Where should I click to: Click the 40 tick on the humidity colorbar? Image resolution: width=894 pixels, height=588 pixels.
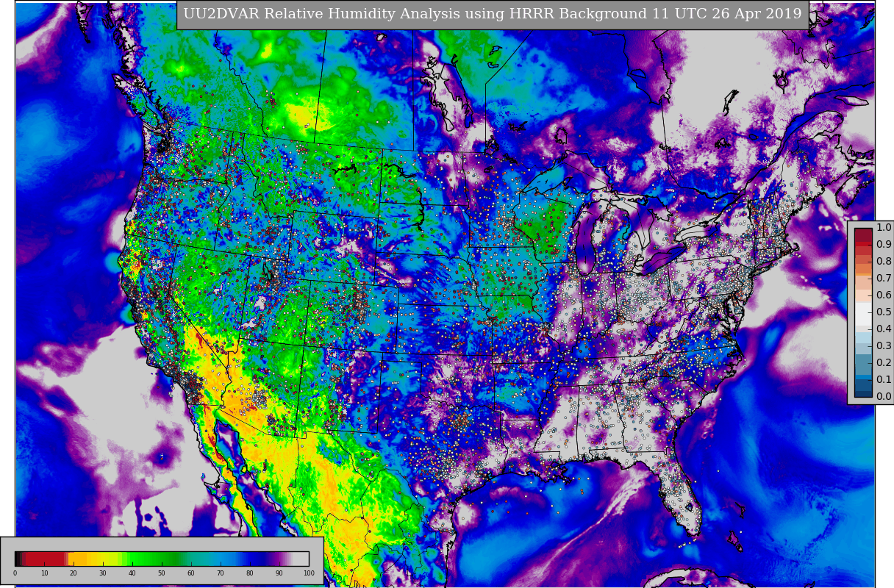pyautogui.click(x=132, y=573)
